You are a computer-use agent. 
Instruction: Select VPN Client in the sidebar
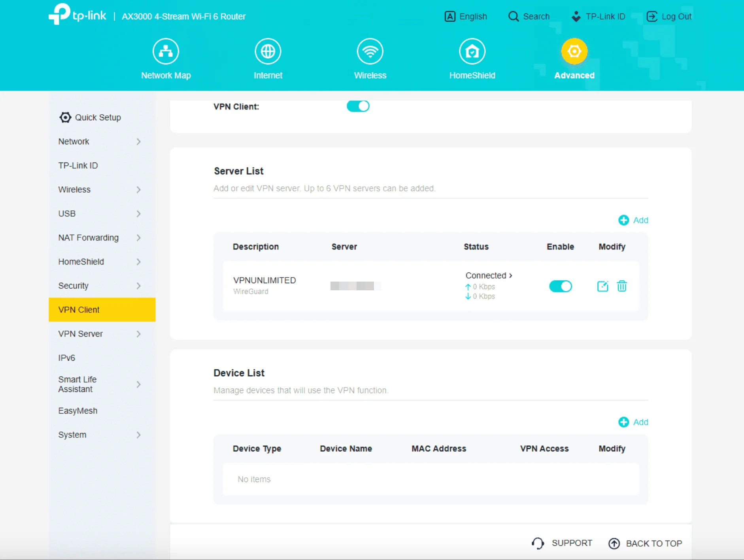pyautogui.click(x=102, y=310)
